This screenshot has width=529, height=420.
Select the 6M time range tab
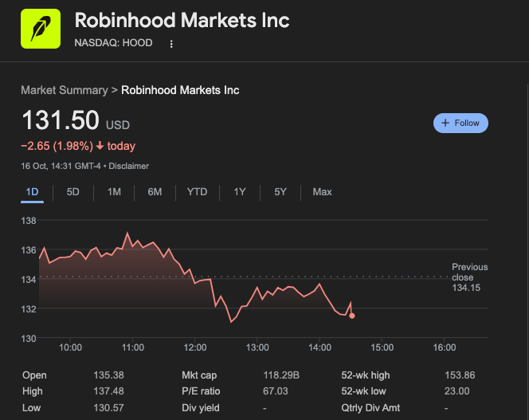click(155, 192)
